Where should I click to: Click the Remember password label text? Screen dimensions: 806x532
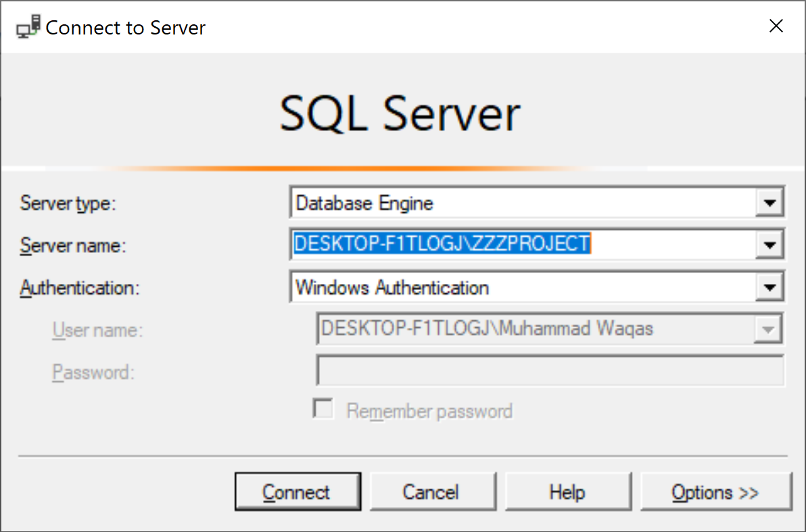pos(430,411)
